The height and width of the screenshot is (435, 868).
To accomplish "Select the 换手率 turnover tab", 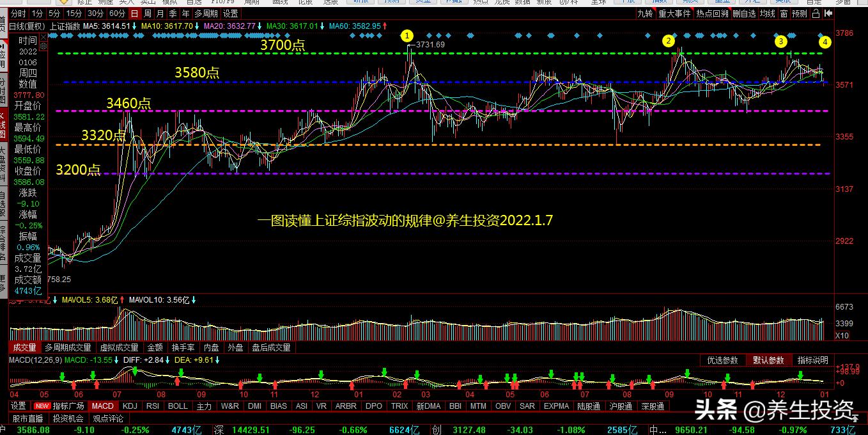I will (x=183, y=347).
